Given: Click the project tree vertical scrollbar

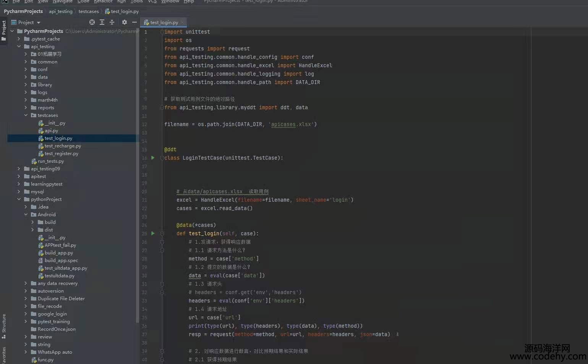Looking at the screenshot, I should tap(138, 176).
